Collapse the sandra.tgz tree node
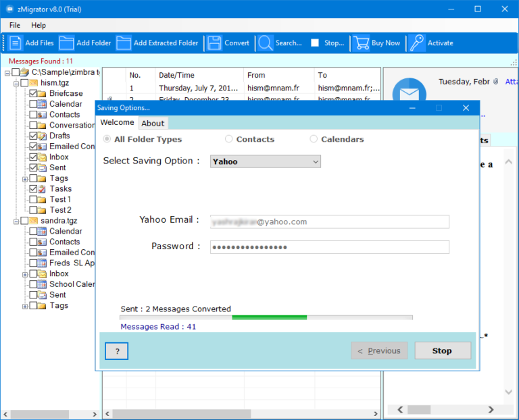This screenshot has width=519, height=420. point(16,221)
